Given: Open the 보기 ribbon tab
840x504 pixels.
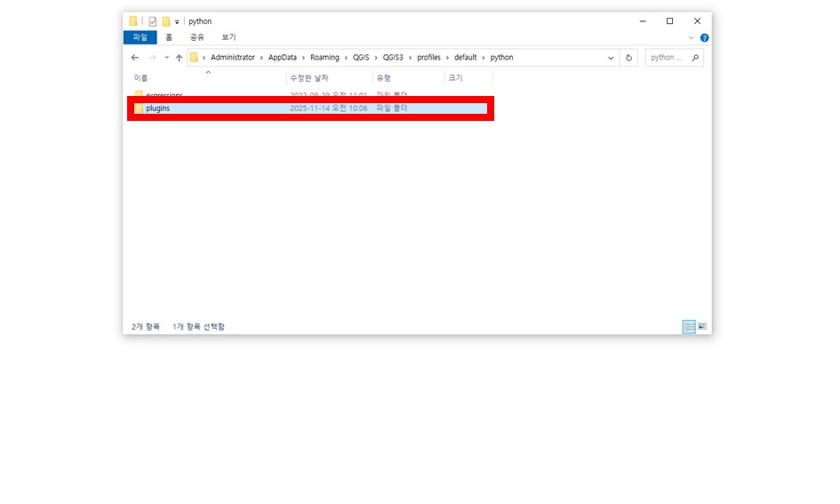Looking at the screenshot, I should click(228, 37).
